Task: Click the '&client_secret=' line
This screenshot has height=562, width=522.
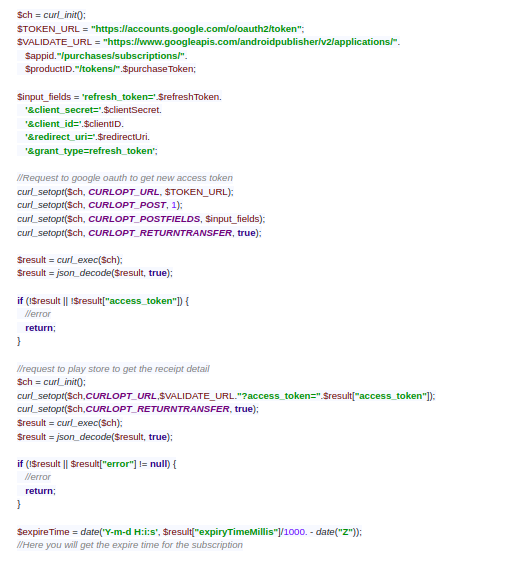Action: (x=93, y=110)
